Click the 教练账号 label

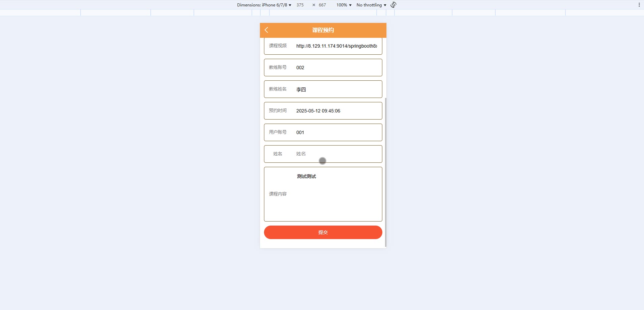[x=278, y=67]
